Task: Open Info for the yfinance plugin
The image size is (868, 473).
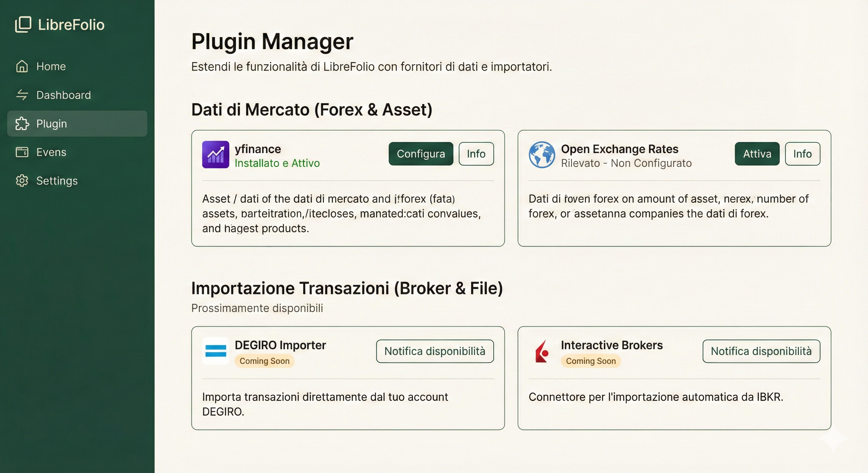Action: 476,154
